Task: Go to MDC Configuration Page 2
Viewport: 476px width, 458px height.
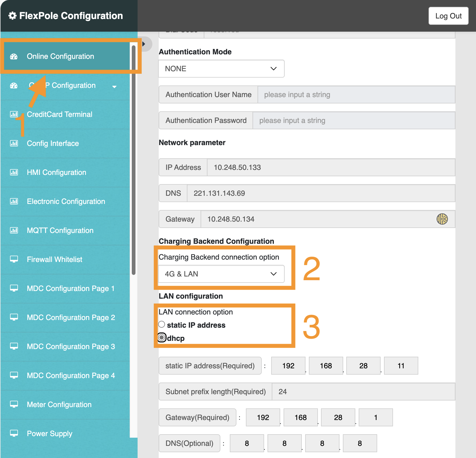Action: click(x=71, y=318)
